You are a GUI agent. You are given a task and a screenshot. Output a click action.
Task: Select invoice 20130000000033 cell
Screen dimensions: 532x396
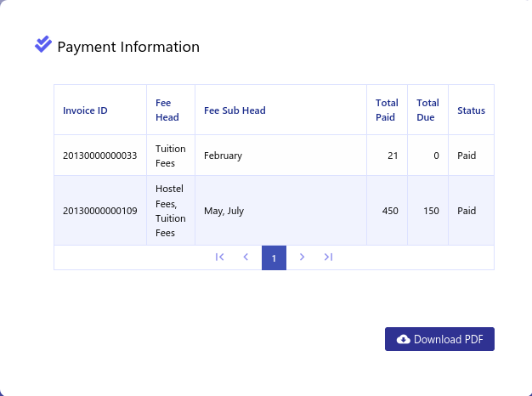[x=100, y=156]
